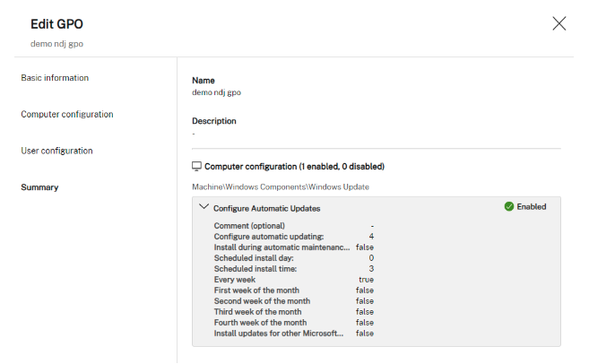Click the Machine\Windows Components\Windows Update path
Screen dimensions: 589x364
point(280,186)
